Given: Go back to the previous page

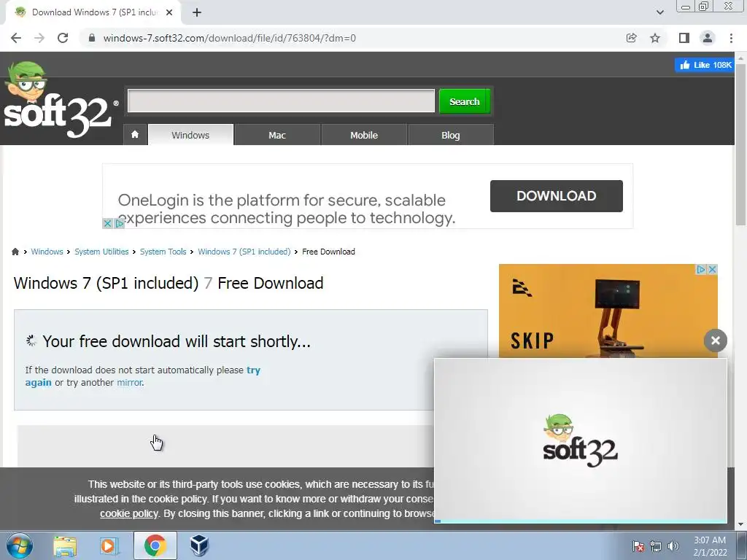Looking at the screenshot, I should coord(16,38).
